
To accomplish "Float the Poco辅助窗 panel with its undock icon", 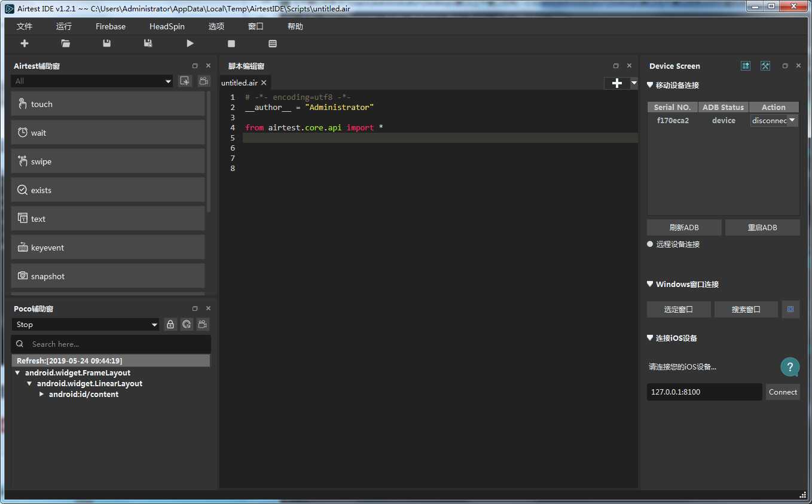I will (195, 308).
